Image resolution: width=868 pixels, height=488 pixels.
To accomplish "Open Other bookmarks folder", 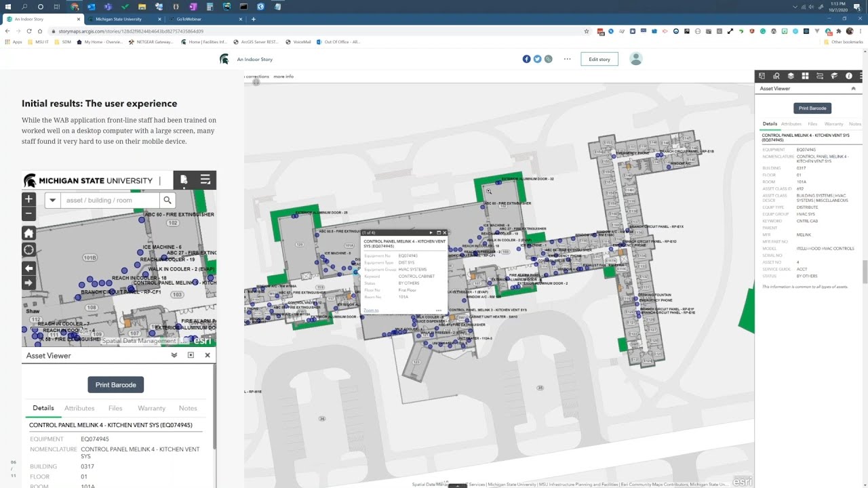I will pyautogui.click(x=844, y=42).
